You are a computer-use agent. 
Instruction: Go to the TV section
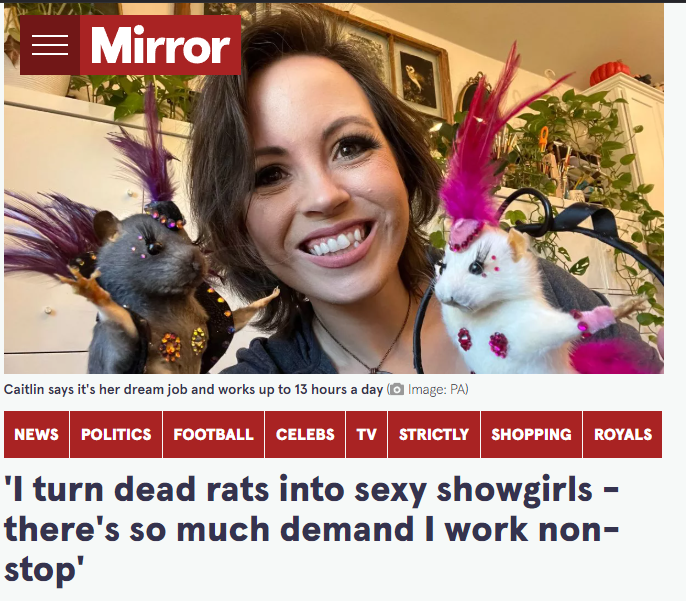click(x=367, y=434)
